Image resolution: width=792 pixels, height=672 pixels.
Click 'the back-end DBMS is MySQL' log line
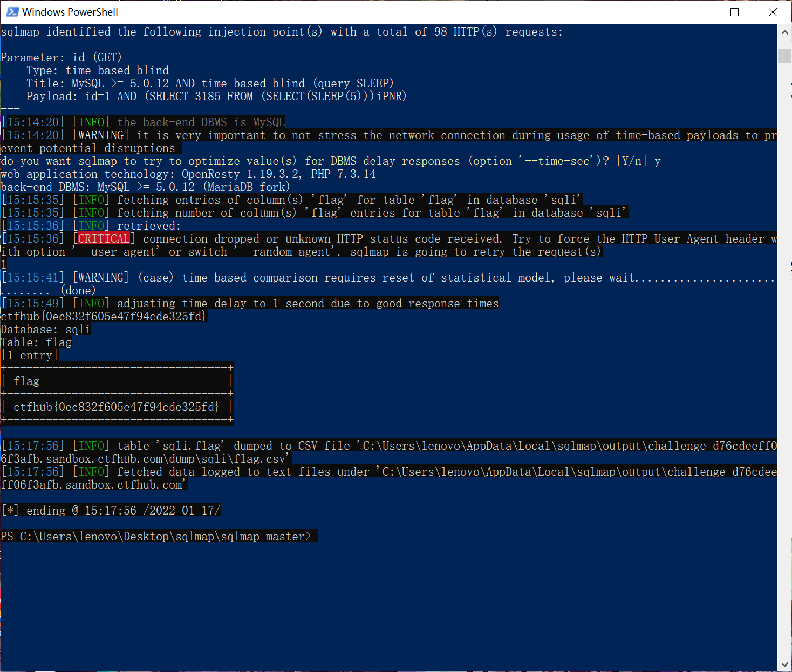143,122
